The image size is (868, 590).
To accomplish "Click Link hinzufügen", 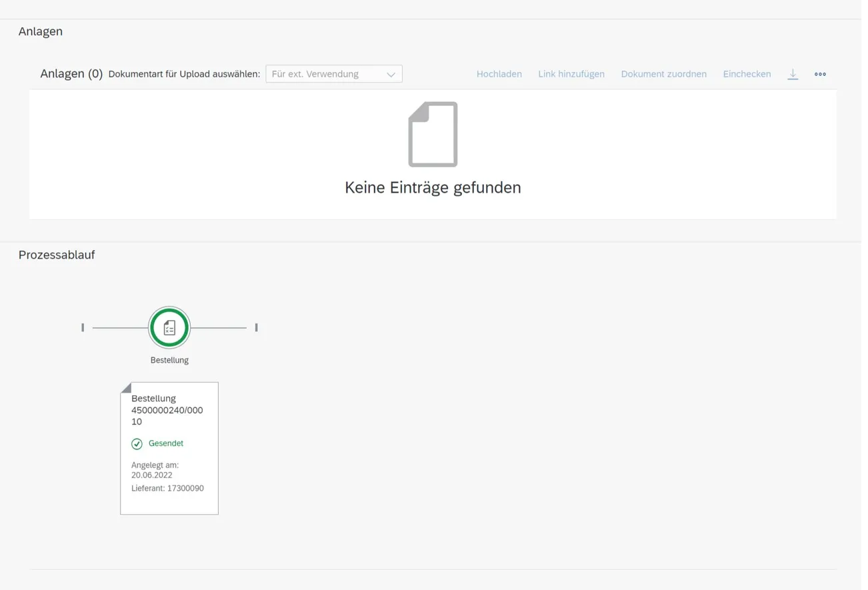I will [571, 74].
